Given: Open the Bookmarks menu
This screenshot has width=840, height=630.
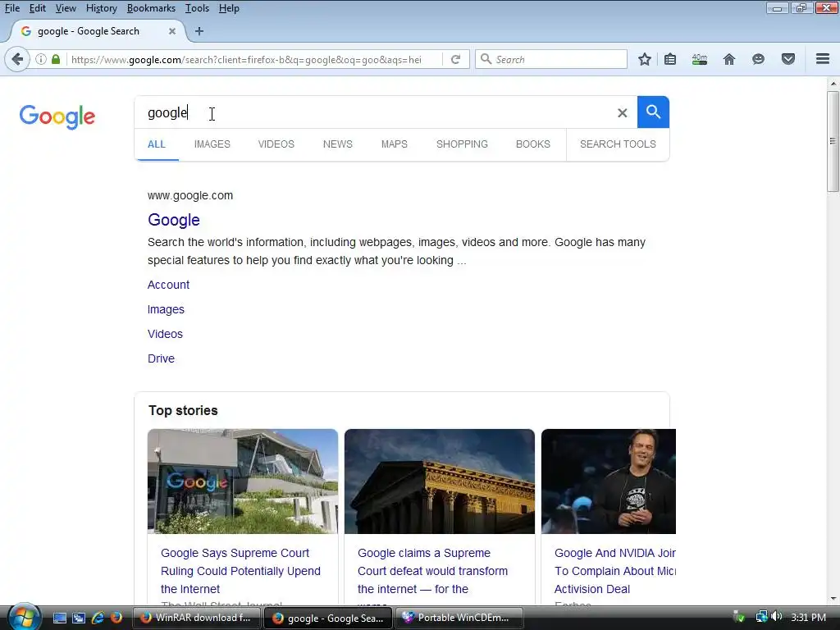Looking at the screenshot, I should tap(151, 8).
